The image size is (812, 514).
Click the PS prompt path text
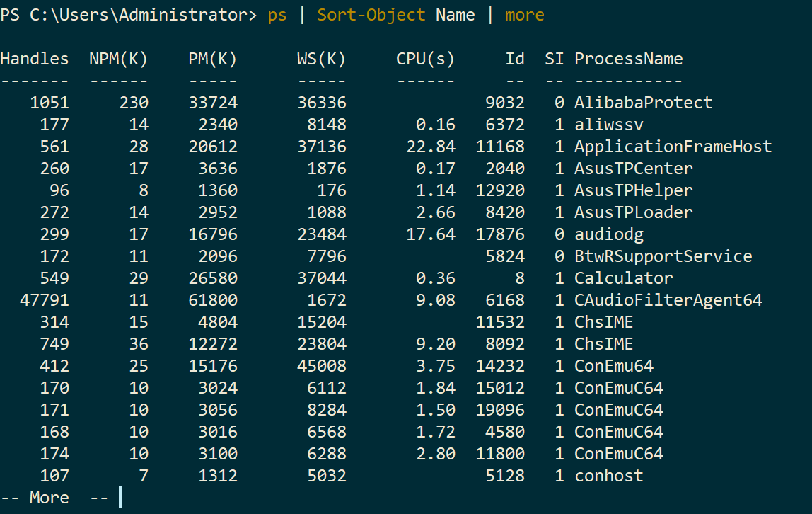128,15
